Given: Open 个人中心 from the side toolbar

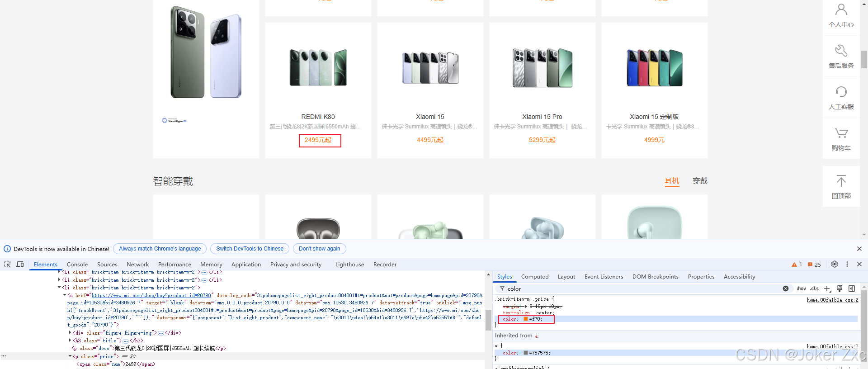Looking at the screenshot, I should tap(841, 15).
